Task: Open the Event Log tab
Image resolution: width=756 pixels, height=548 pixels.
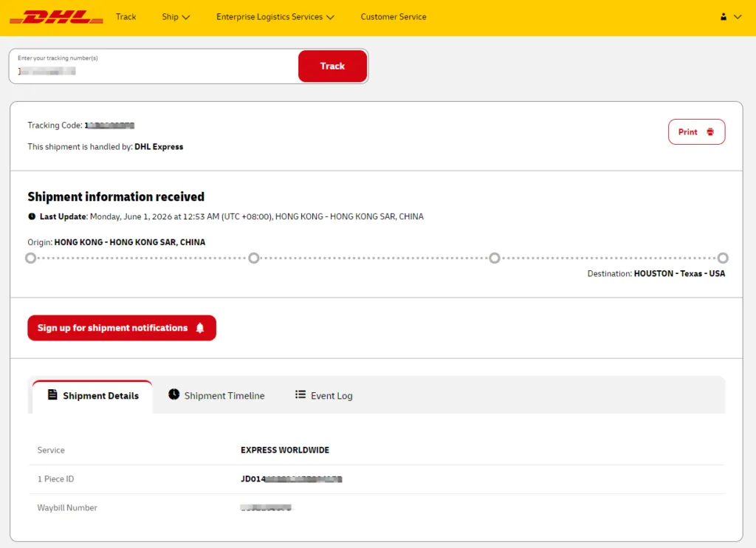Action: [323, 396]
